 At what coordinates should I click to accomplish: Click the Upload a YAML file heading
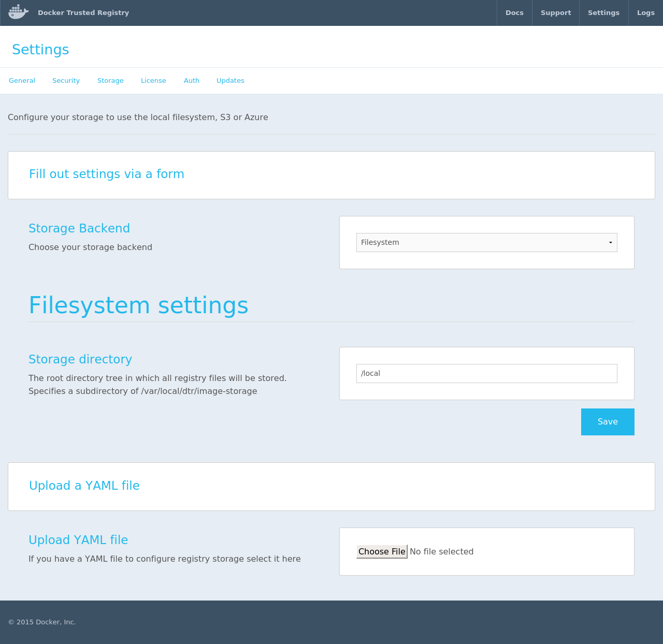point(84,486)
